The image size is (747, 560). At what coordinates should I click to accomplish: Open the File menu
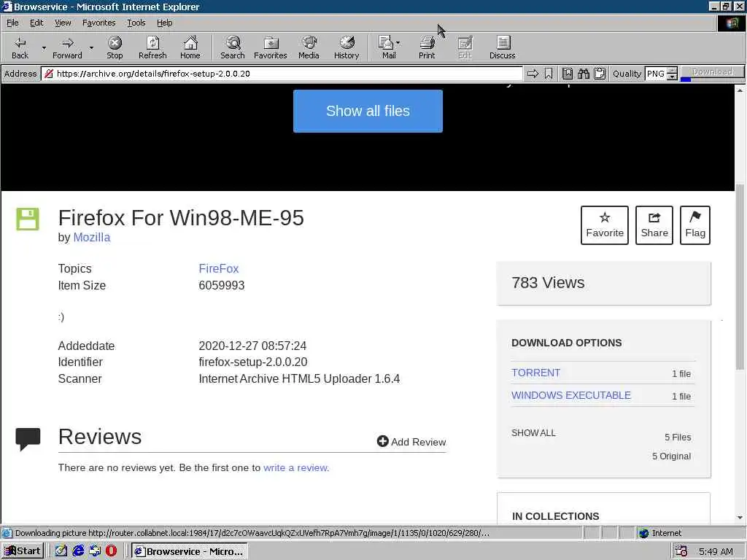pos(12,23)
